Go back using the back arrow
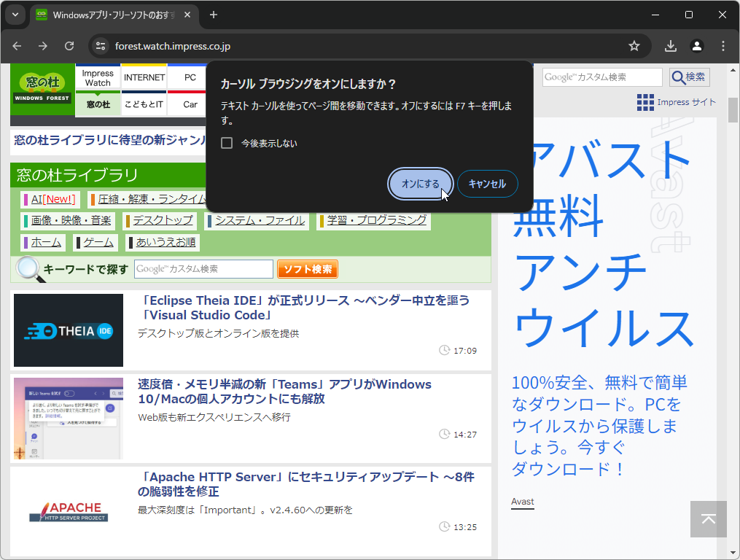The height and width of the screenshot is (560, 740). click(17, 45)
